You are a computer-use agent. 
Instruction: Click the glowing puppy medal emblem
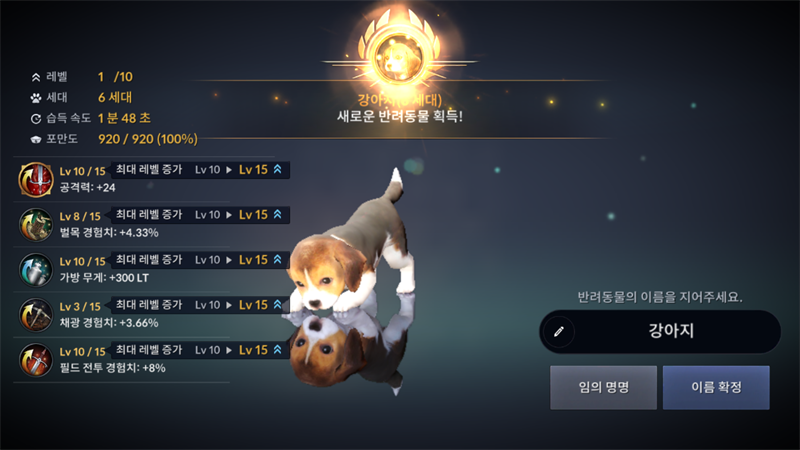click(398, 55)
